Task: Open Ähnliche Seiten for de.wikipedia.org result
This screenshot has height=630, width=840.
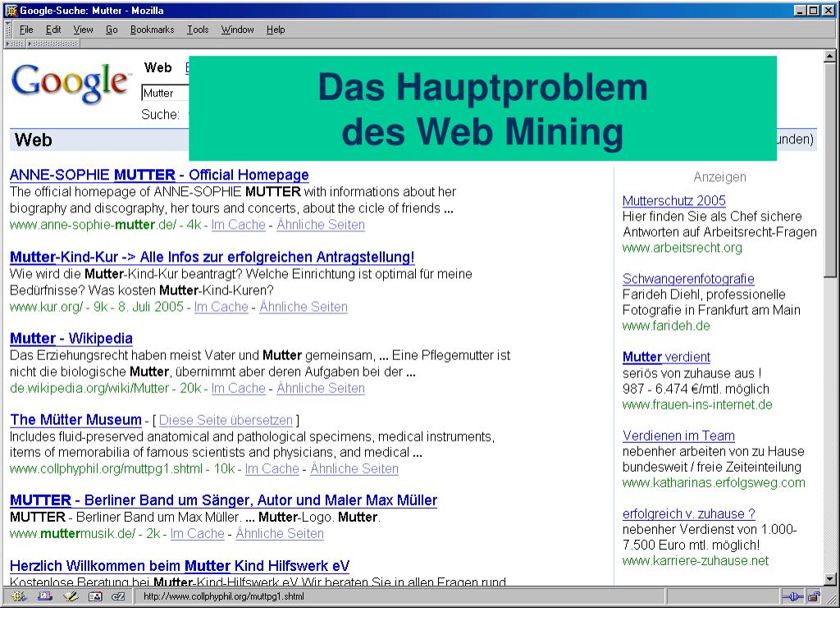Action: (321, 388)
